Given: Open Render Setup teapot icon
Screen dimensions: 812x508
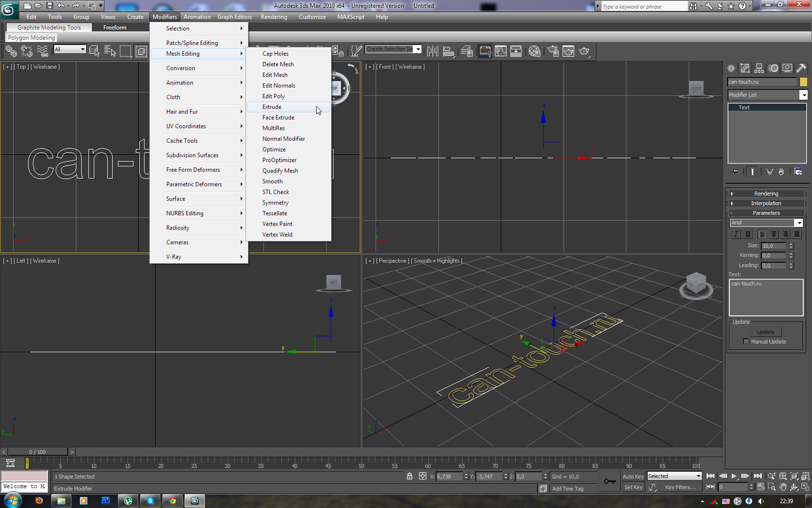Looking at the screenshot, I should (553, 51).
